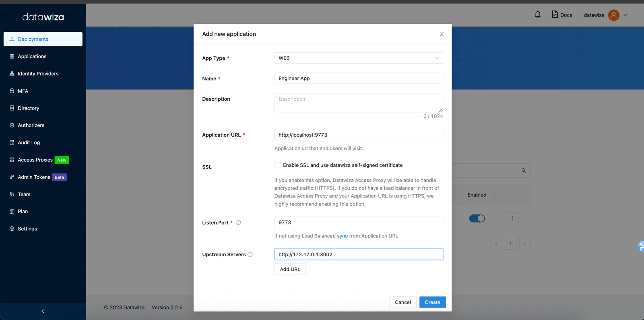Click the datawiza username text
The height and width of the screenshot is (320, 644).
click(594, 15)
